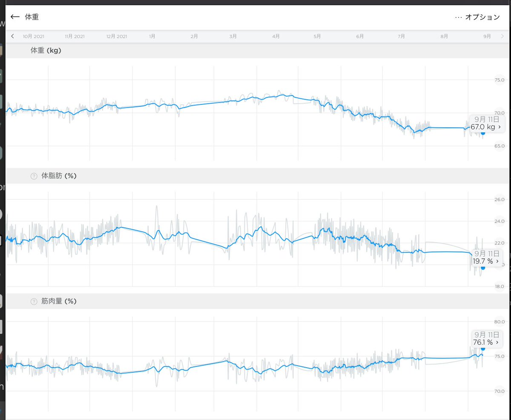
Task: Jump to 11月 2021 in the timeline
Action: 75,37
